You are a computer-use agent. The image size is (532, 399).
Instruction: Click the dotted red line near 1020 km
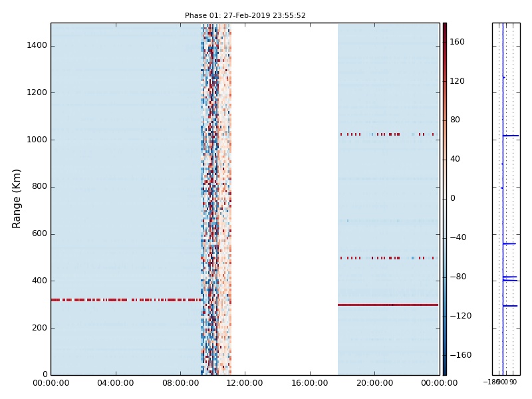coord(388,134)
